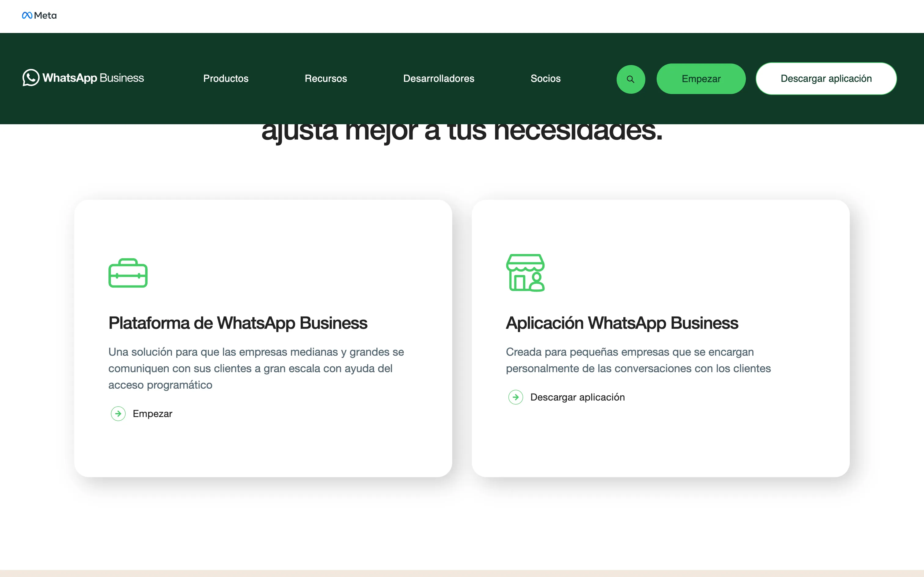The width and height of the screenshot is (924, 577).
Task: Click the Aplicación WhatsApp Business heading
Action: [621, 323]
